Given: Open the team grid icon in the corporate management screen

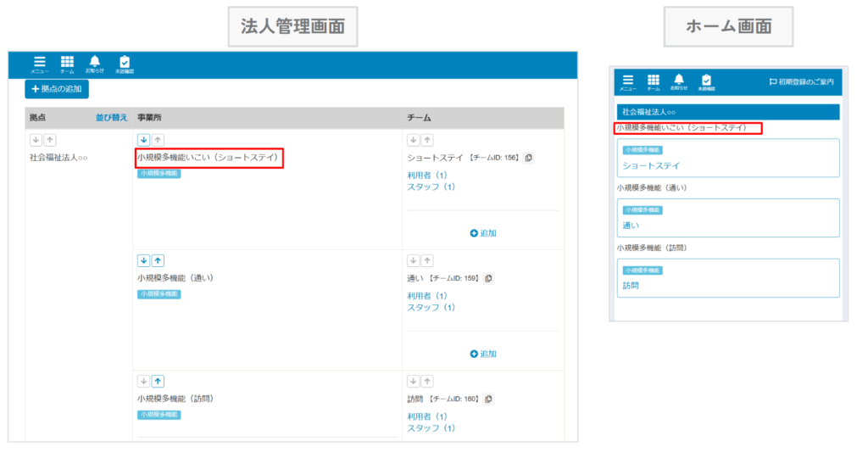Looking at the screenshot, I should click(x=67, y=64).
